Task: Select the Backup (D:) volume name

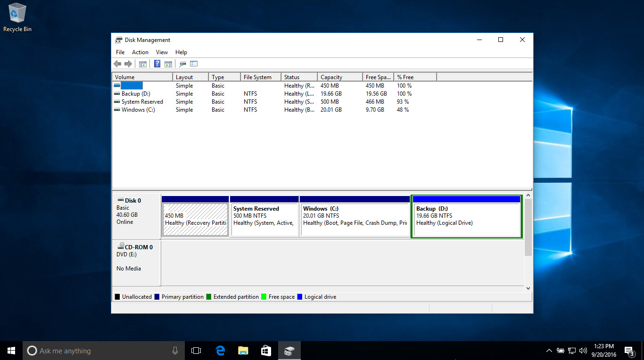Action: pyautogui.click(x=136, y=94)
